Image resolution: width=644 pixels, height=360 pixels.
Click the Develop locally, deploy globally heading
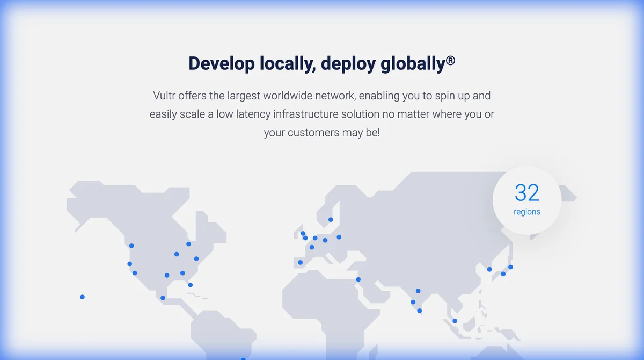(321, 63)
